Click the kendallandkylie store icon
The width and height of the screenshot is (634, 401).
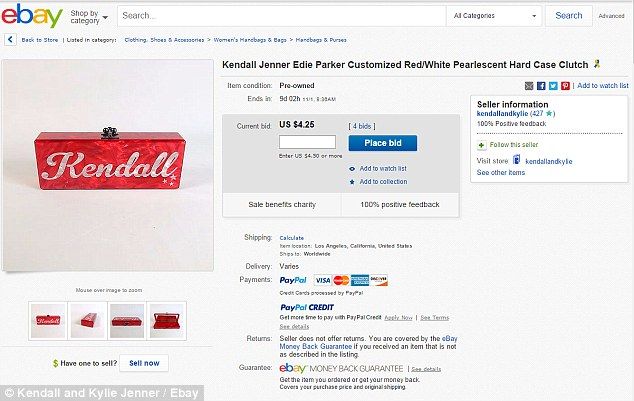point(516,160)
